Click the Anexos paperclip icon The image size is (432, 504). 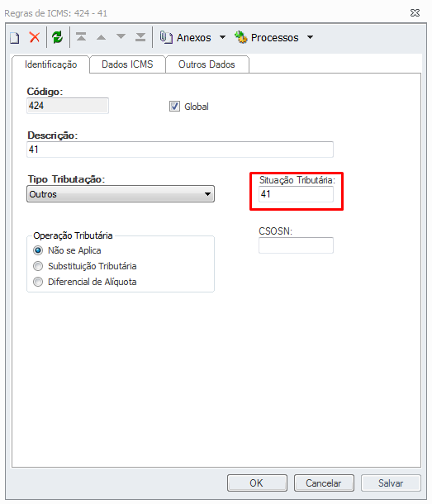pos(166,37)
